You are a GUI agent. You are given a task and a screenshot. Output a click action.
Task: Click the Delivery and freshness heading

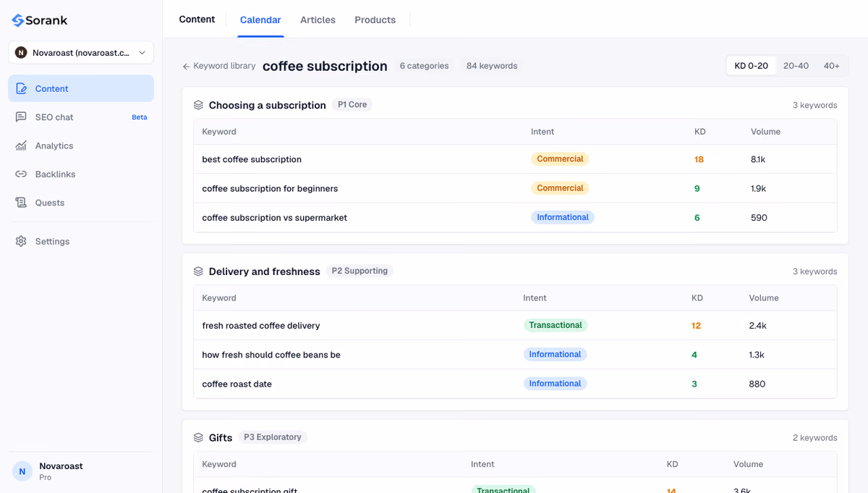(264, 271)
